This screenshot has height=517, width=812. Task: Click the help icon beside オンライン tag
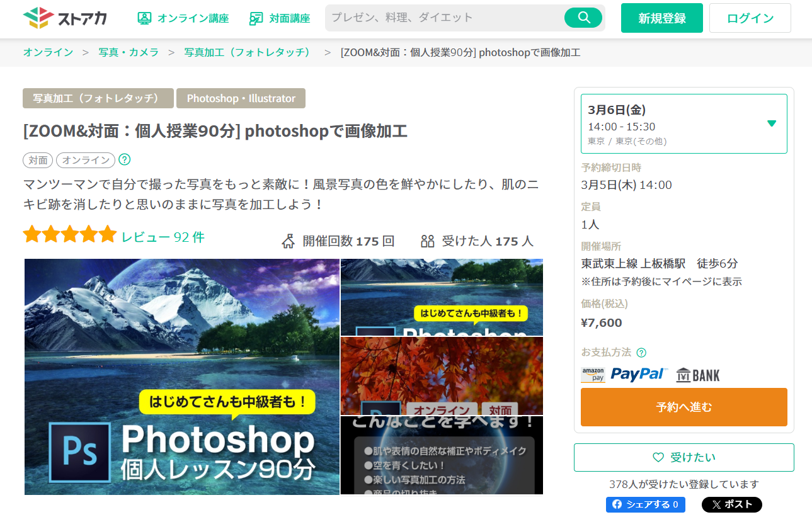pos(125,160)
